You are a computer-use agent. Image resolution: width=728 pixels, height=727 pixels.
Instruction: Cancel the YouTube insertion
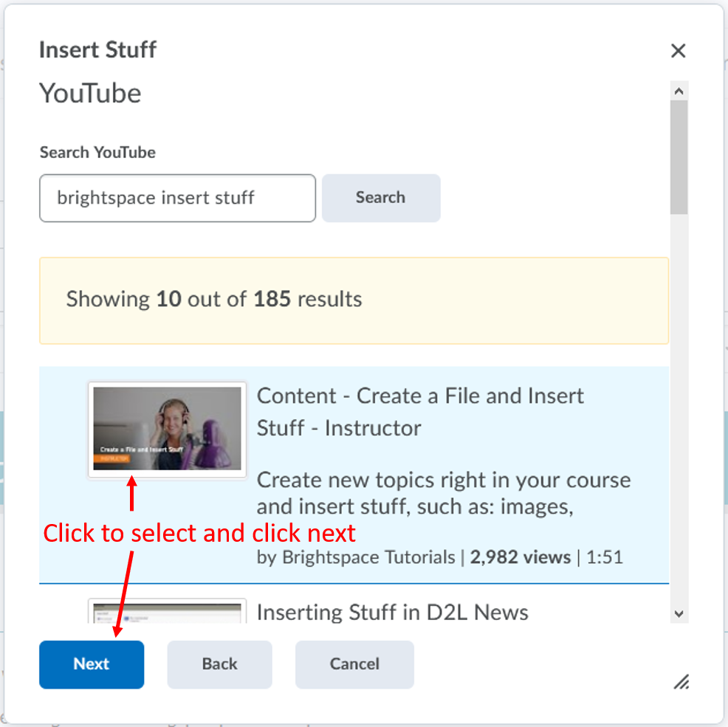tap(354, 664)
